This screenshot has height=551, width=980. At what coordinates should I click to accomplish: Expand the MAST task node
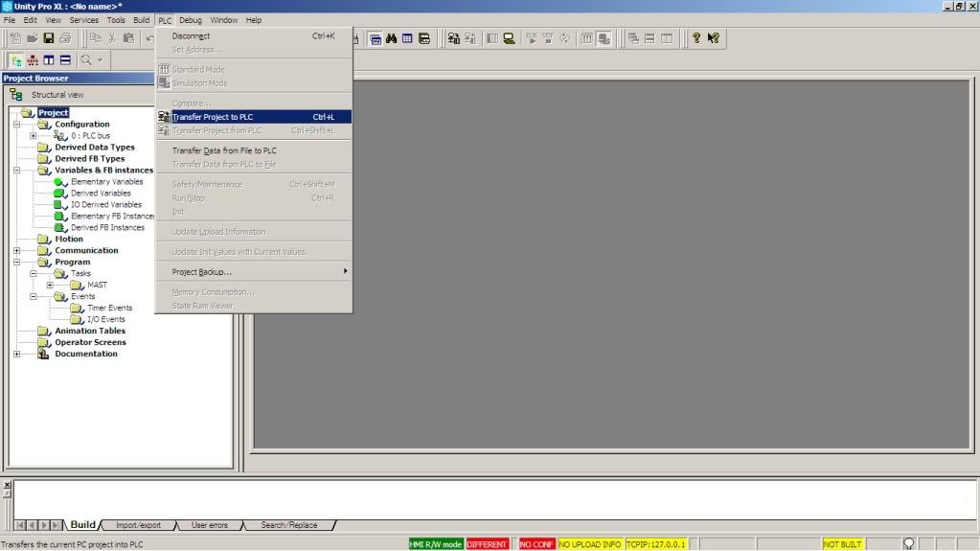click(50, 285)
